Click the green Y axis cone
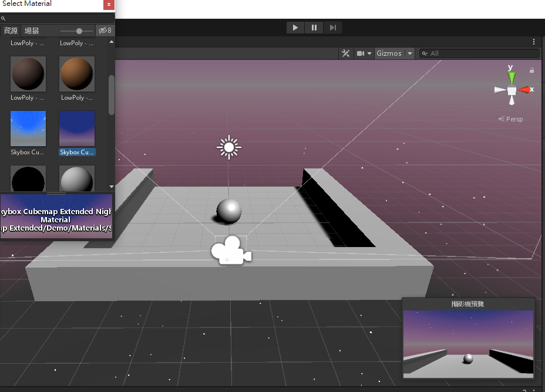Screen dimensions: 545x392 (x=512, y=77)
